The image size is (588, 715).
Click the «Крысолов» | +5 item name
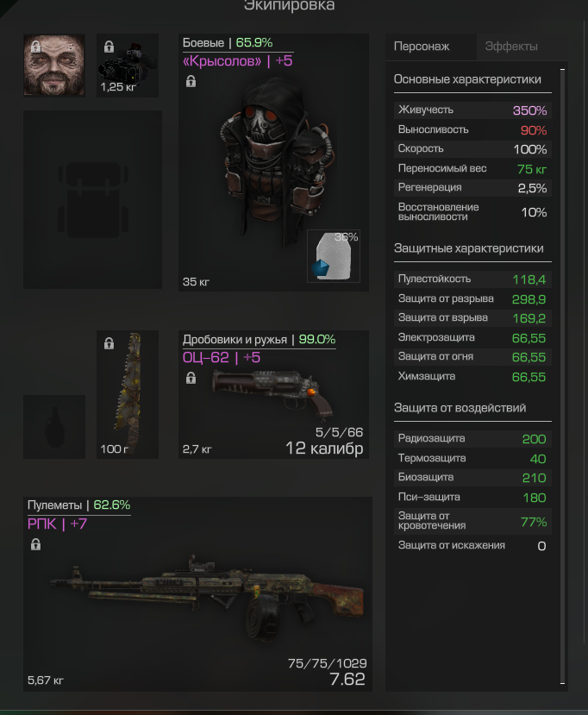237,61
